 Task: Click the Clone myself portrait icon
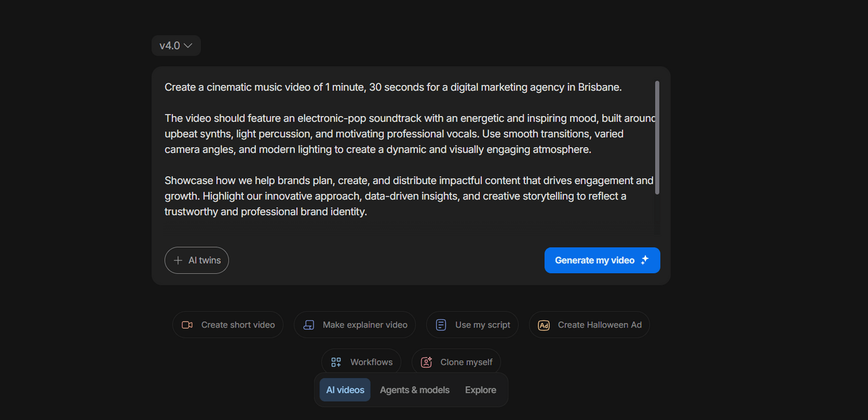pos(427,362)
